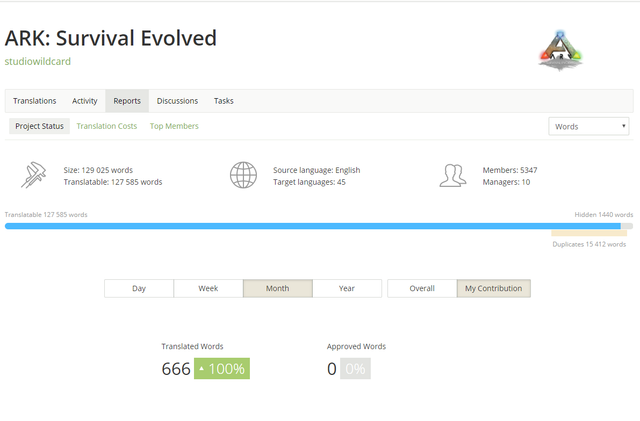The width and height of the screenshot is (640, 421).
Task: Click the 'Translatable 127 585 words' bar label
Action: coord(46,215)
